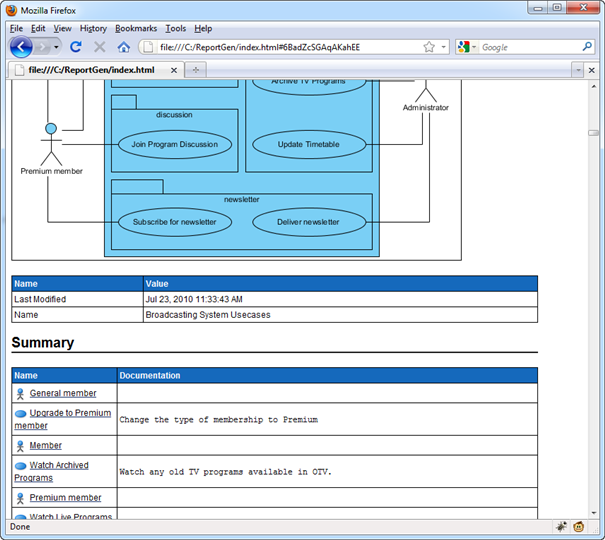Click the monkey icon in status bar

point(579,526)
